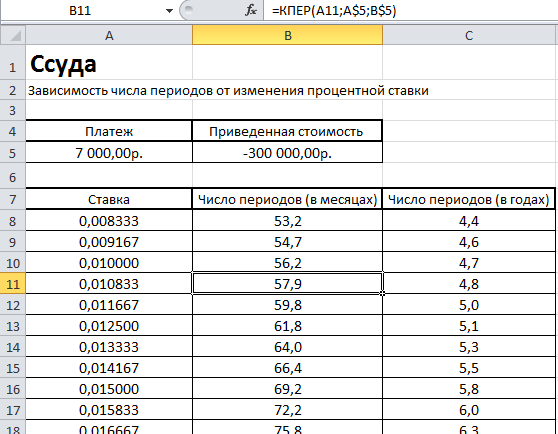Select rate cell 0,010000
Viewport: 558px width, 434px height.
tap(109, 263)
